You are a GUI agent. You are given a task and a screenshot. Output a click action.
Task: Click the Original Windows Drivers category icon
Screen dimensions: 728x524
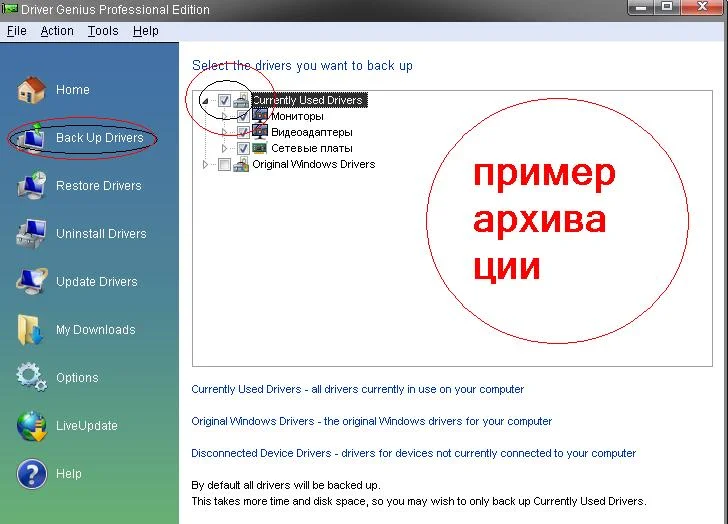click(x=241, y=164)
